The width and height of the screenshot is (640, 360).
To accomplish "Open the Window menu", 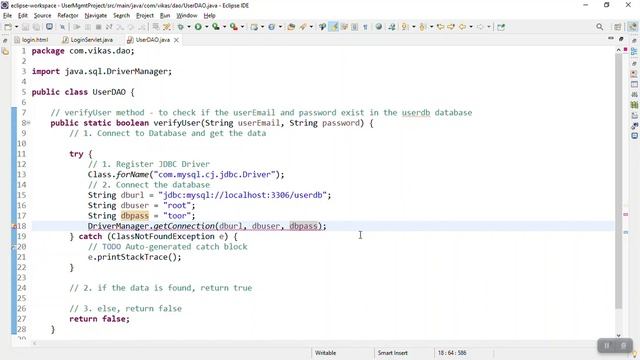I will pyautogui.click(x=187, y=16).
